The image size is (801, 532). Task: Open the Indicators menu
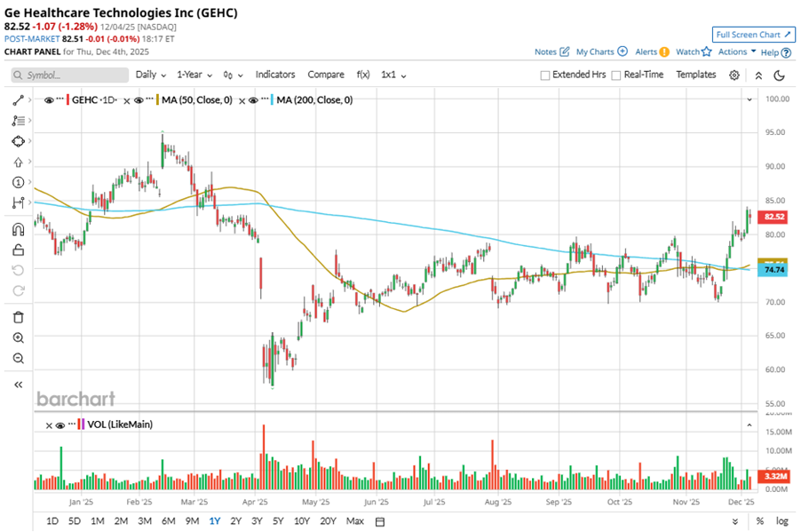[275, 75]
